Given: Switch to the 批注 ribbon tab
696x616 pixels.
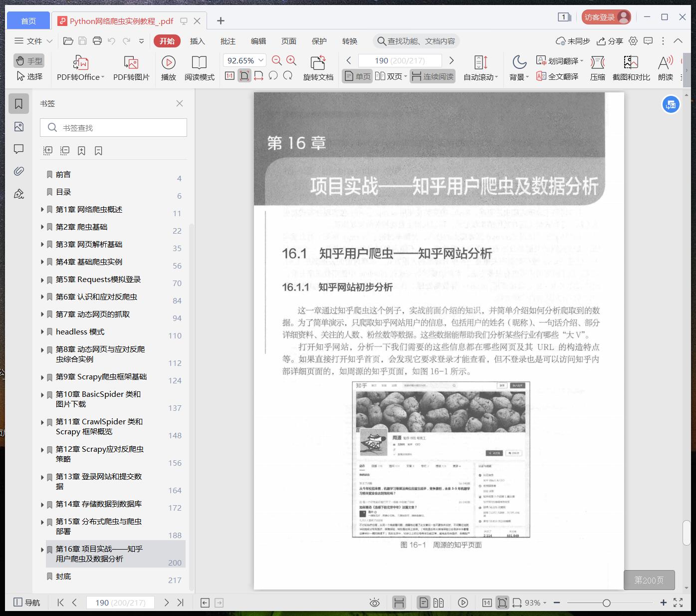Looking at the screenshot, I should 228,41.
